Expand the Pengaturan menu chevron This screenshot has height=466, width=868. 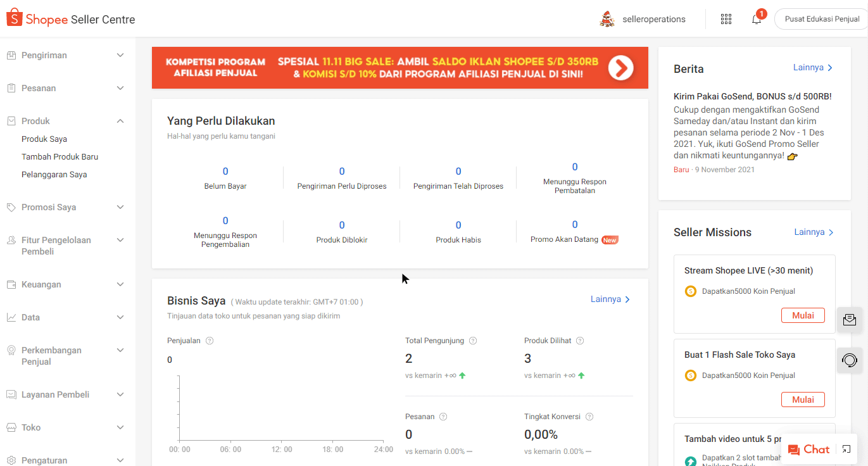coord(120,460)
